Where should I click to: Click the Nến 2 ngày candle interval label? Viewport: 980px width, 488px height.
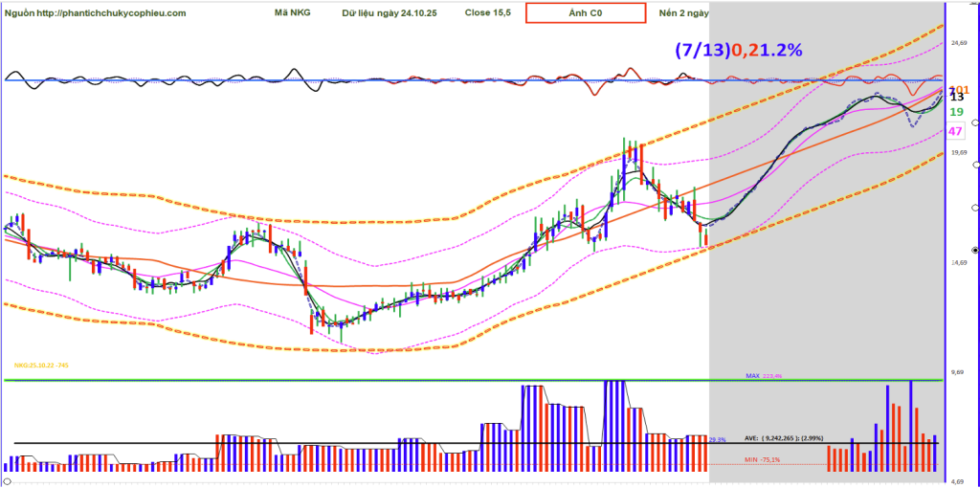pyautogui.click(x=684, y=13)
